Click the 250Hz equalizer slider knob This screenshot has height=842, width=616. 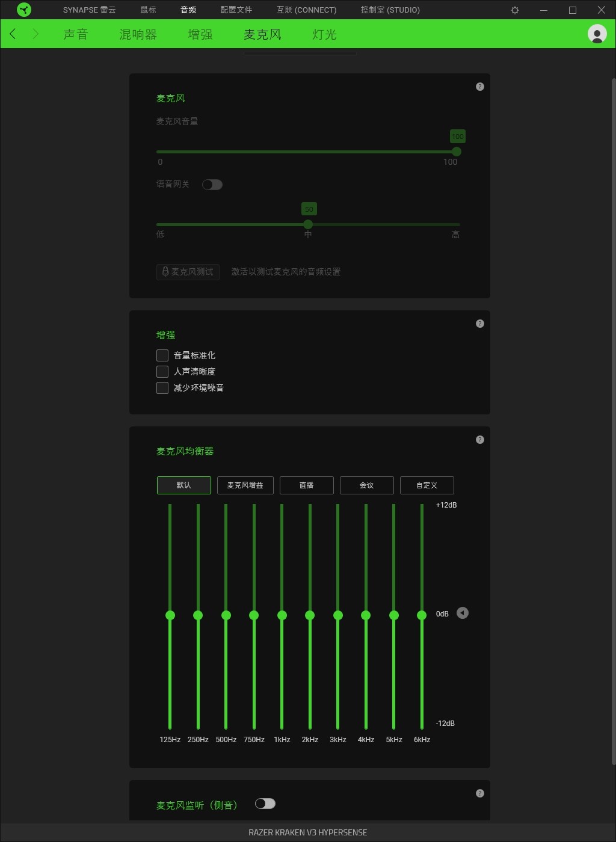point(198,615)
